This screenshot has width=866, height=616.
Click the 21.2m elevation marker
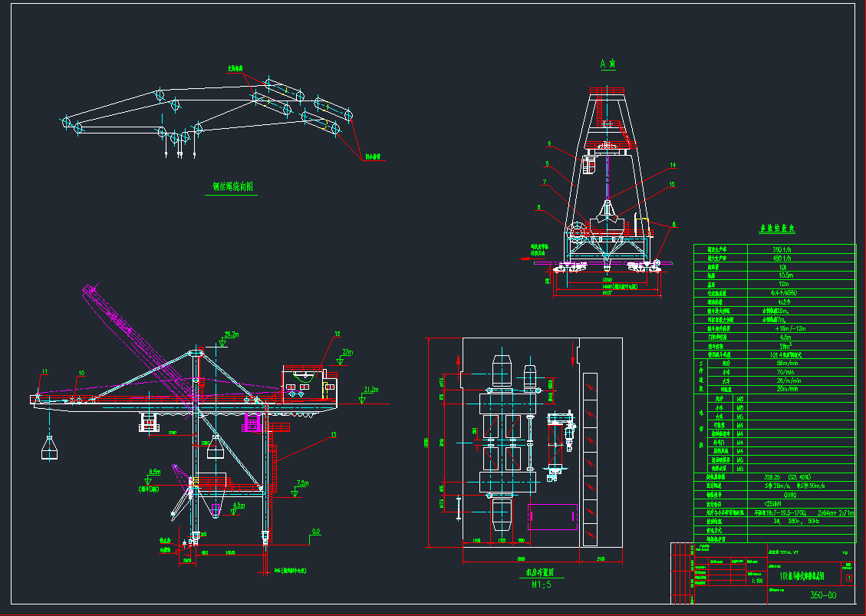[x=370, y=390]
